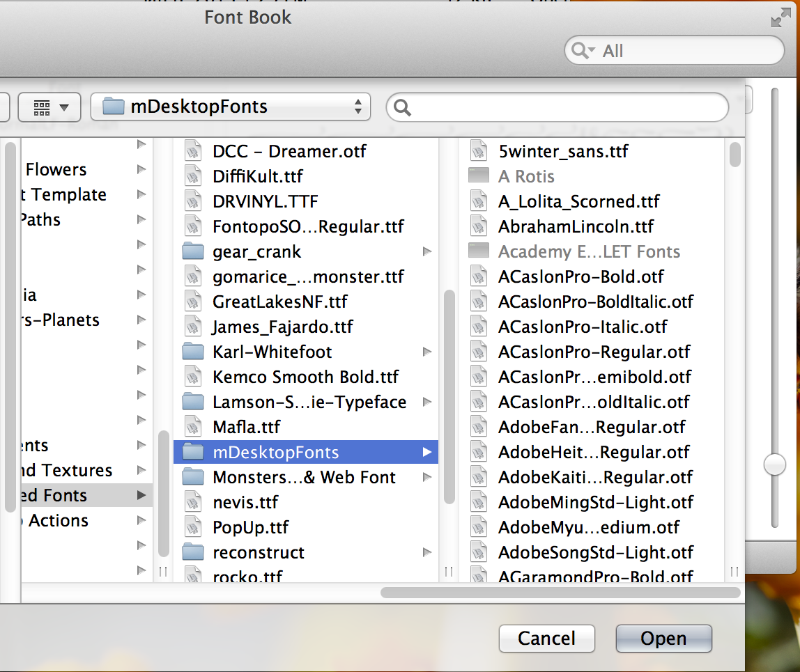Image resolution: width=800 pixels, height=672 pixels.
Task: Select AdobeHeit...Regular.otf file
Action: (592, 452)
